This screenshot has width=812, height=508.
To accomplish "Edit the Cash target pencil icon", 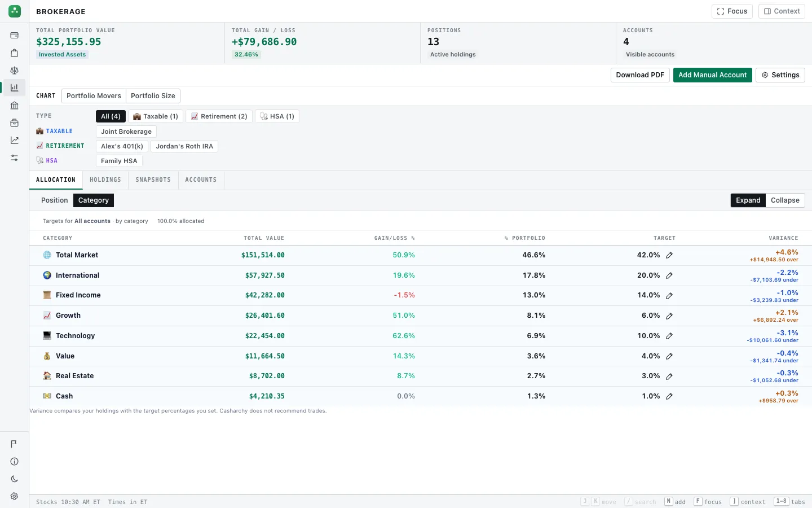I will pyautogui.click(x=669, y=396).
